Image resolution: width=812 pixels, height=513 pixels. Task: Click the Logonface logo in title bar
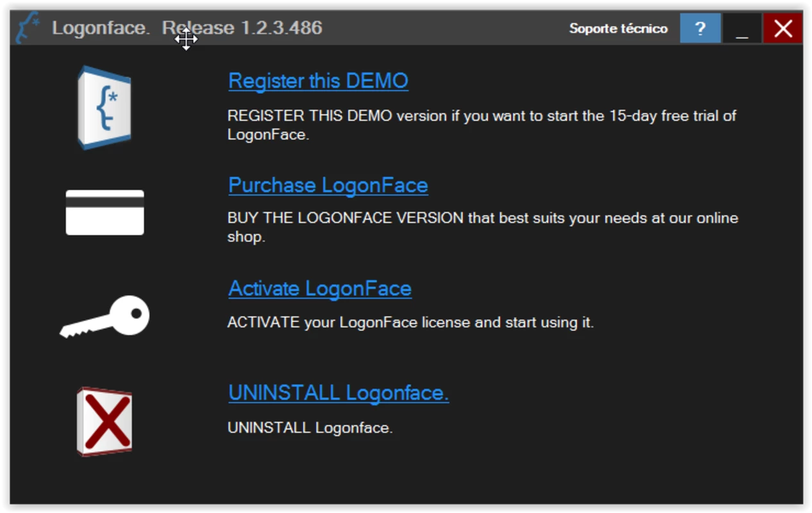pyautogui.click(x=28, y=28)
